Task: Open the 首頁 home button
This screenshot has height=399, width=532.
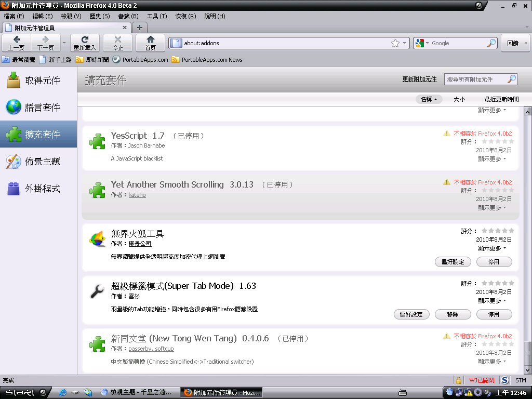Action: (x=150, y=43)
